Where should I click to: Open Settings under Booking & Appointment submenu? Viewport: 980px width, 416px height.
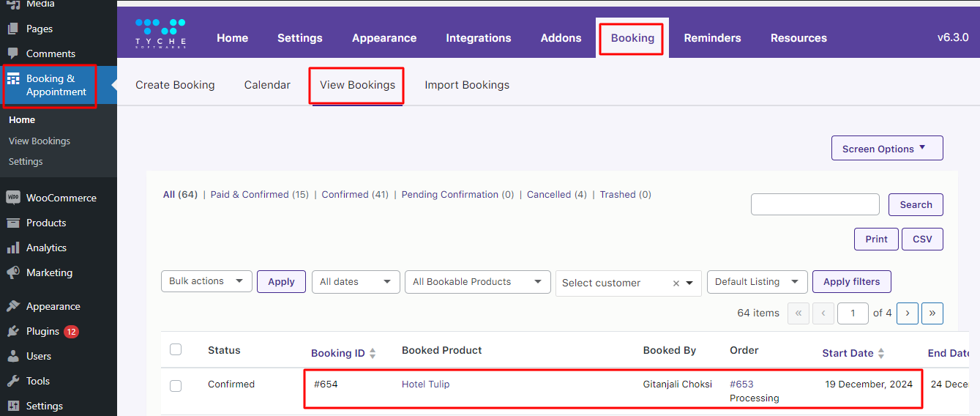26,161
